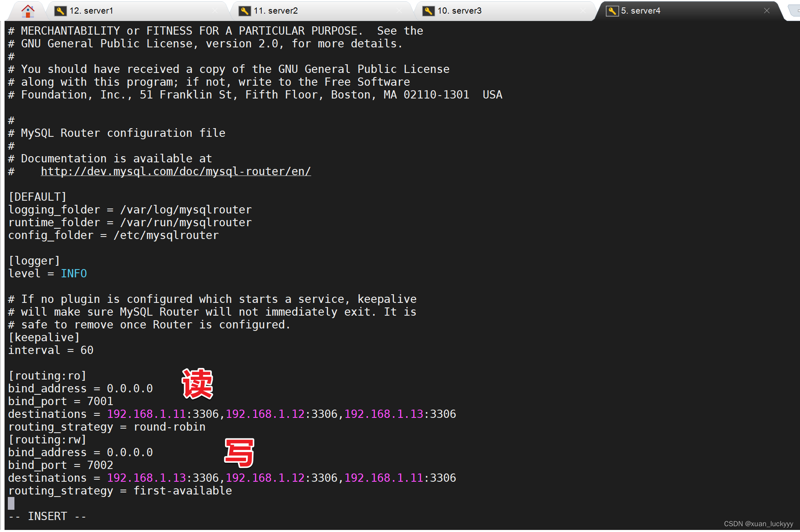Click the new tab button after server4

(x=794, y=11)
